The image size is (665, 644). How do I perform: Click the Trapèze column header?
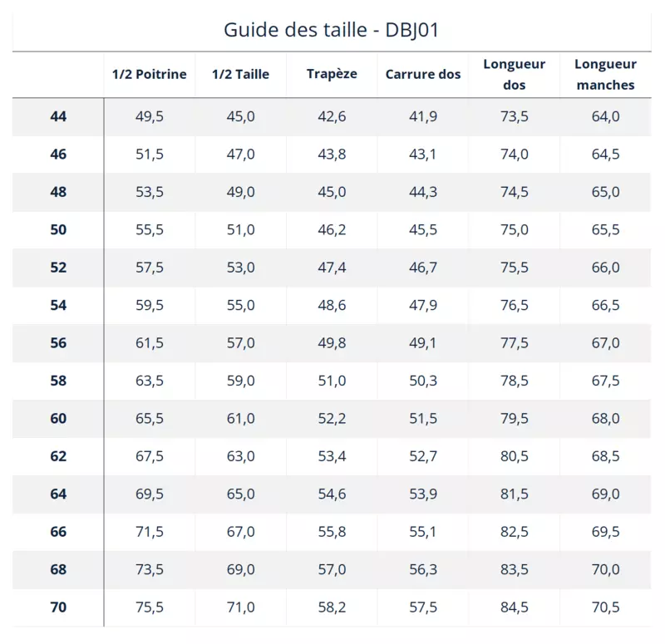332,74
